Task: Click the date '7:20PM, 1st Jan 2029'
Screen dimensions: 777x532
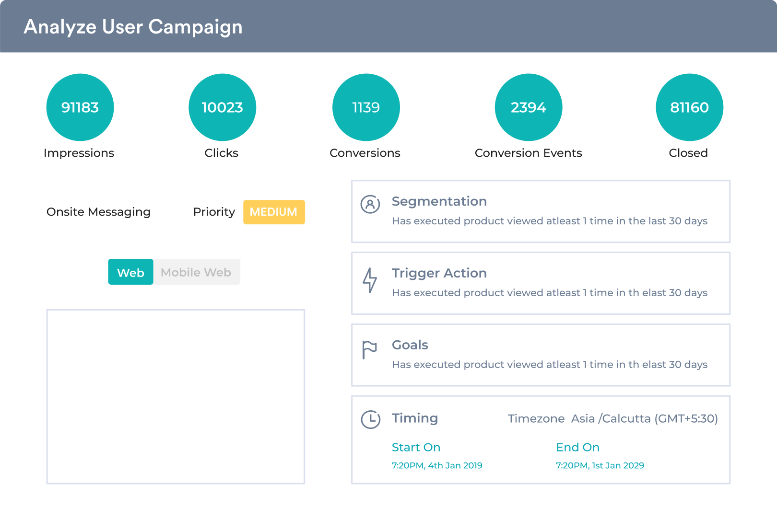Action: [x=600, y=465]
